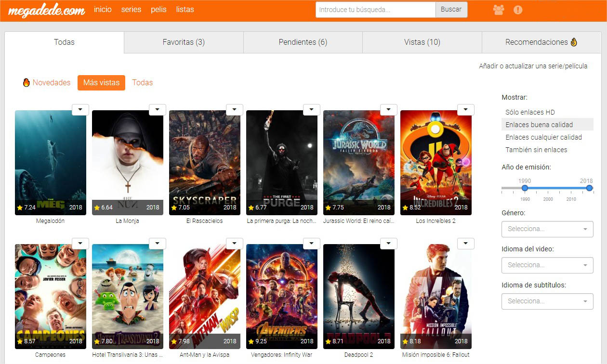Open the dropdown arrow on Los Increíbles 2 poster
Viewport: 607px width, 364px height.
point(466,110)
